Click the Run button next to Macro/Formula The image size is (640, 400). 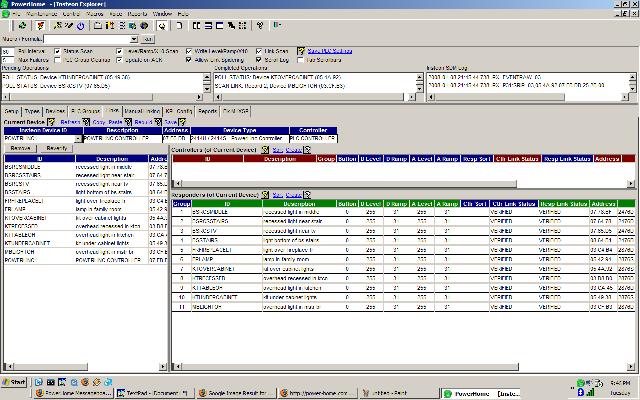(x=148, y=39)
